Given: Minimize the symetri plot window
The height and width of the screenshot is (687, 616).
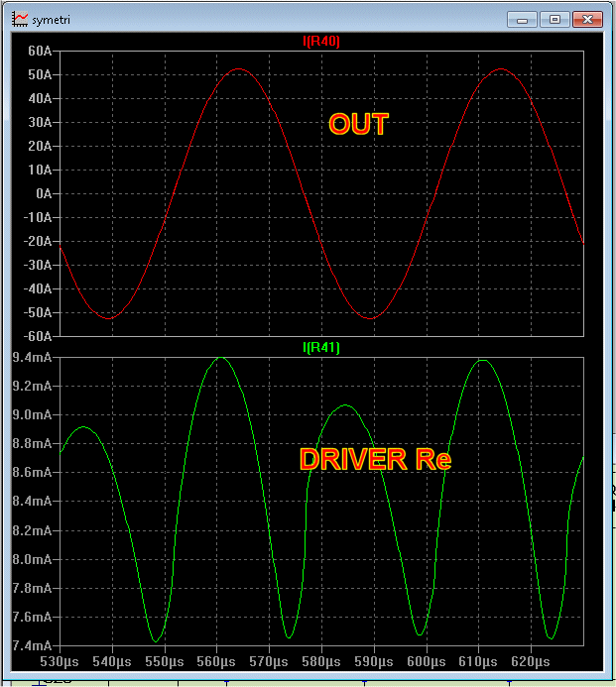Looking at the screenshot, I should coord(522,20).
